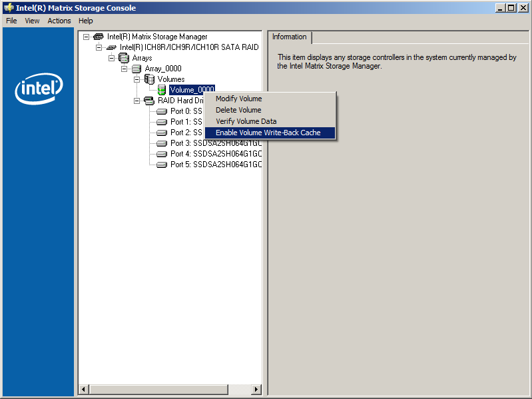Click the SATA RAID controller chip icon
This screenshot has height=399, width=532.
(111, 47)
